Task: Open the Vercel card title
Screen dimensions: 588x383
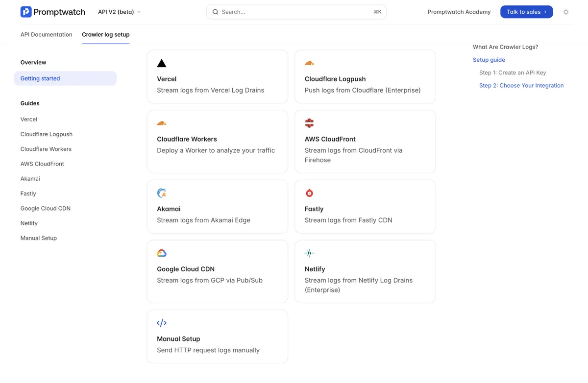Action: (x=167, y=79)
